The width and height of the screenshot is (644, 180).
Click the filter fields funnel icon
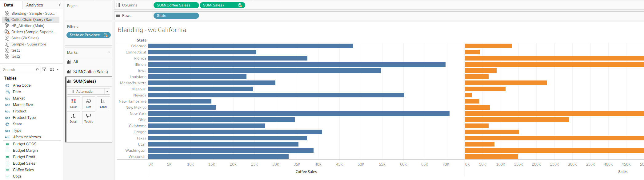point(44,70)
